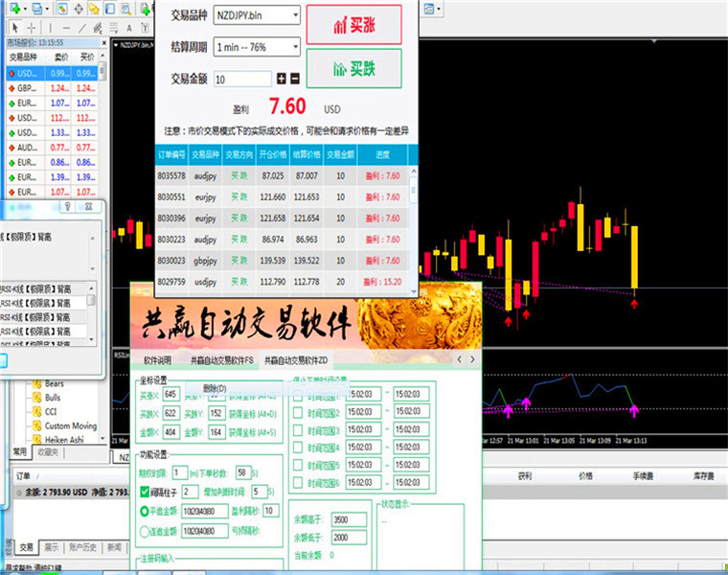Toggle the 间隔柱子 checkbox
Viewport: 728px width, 575px height.
(x=145, y=492)
